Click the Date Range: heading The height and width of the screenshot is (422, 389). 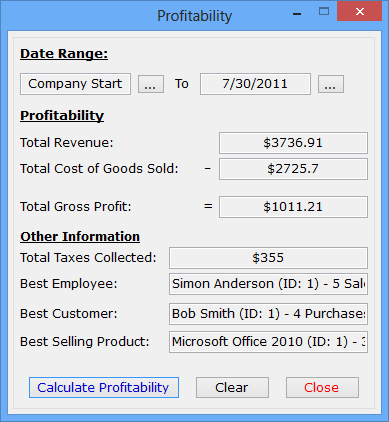tap(64, 54)
